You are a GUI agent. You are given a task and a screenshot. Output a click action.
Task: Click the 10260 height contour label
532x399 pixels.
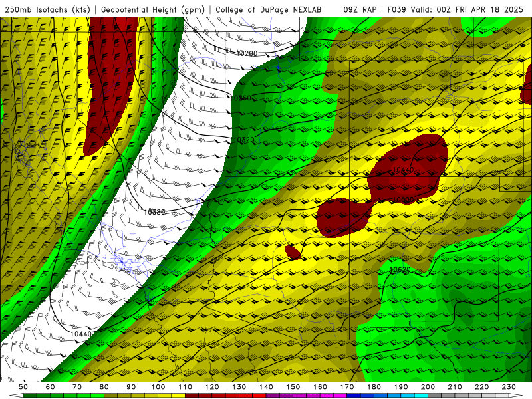pyautogui.click(x=241, y=98)
